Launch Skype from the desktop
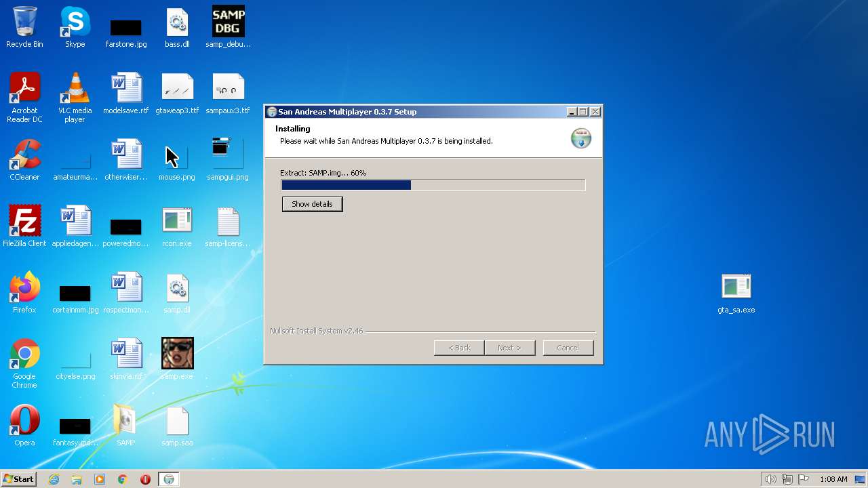Image resolution: width=868 pixels, height=488 pixels. tap(75, 27)
